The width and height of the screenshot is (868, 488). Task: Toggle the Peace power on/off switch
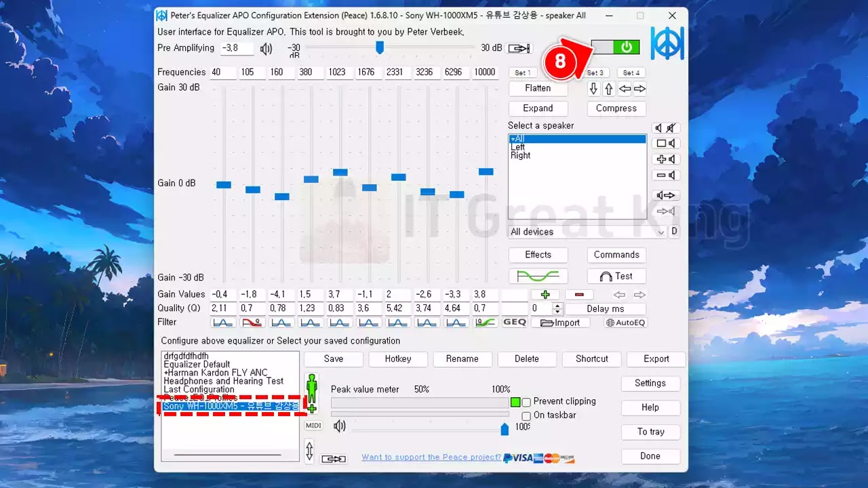(615, 47)
